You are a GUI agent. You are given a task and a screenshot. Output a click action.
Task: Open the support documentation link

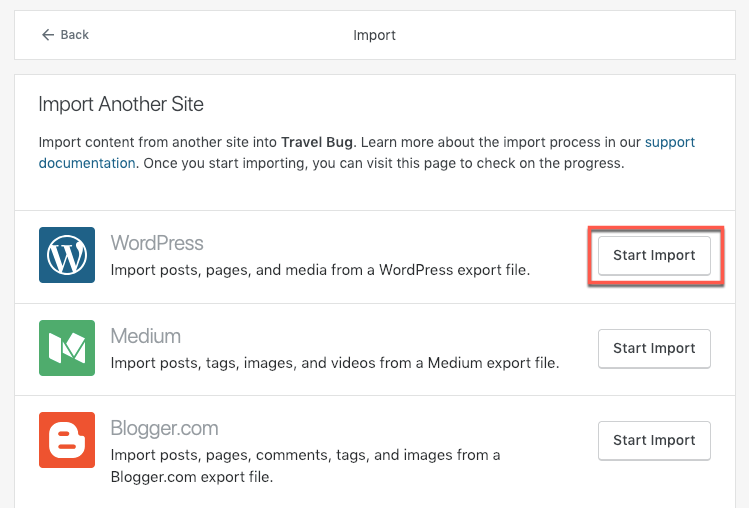point(670,142)
